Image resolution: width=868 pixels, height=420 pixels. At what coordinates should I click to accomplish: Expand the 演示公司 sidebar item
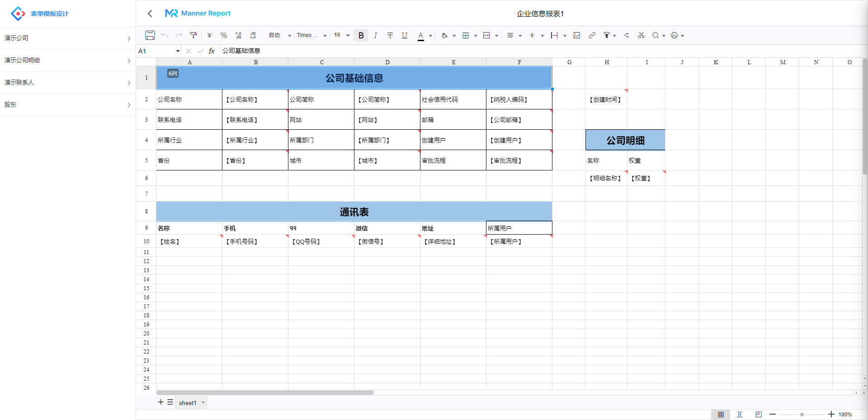68,38
